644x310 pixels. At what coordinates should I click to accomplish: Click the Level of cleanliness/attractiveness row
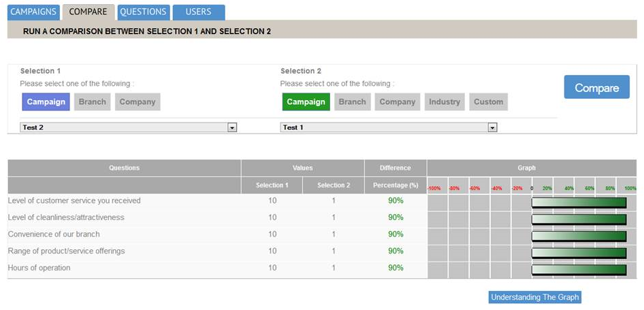click(66, 217)
